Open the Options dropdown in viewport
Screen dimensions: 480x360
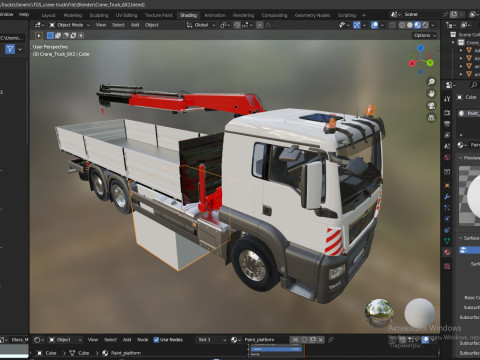pos(425,35)
